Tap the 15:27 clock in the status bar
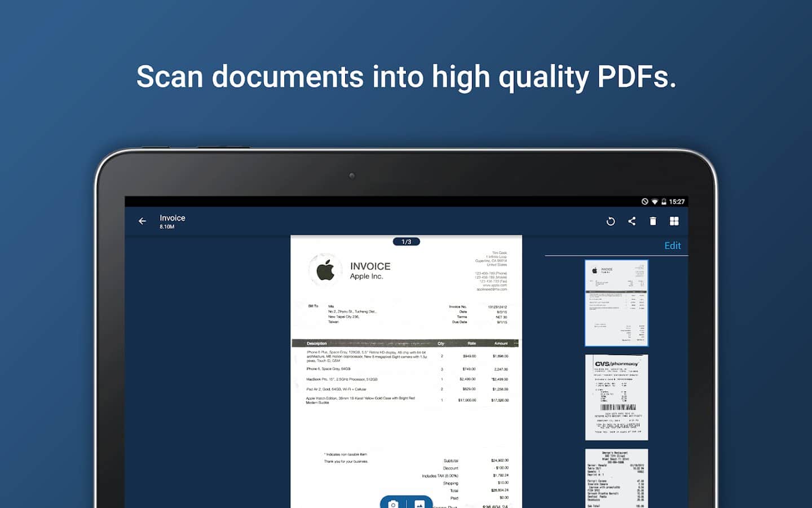812x508 pixels. point(677,202)
